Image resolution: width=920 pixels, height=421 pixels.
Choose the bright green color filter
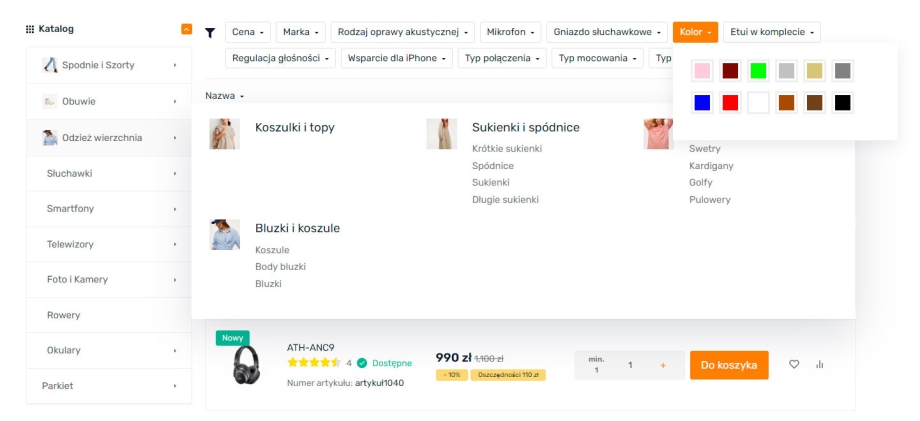(758, 71)
